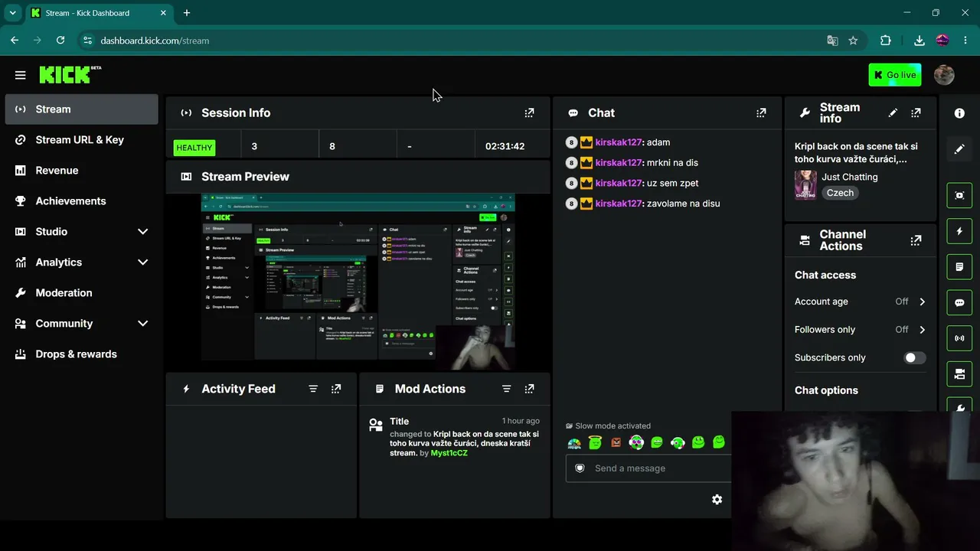
Task: Go to the Stream page in sidebar
Action: coord(81,109)
